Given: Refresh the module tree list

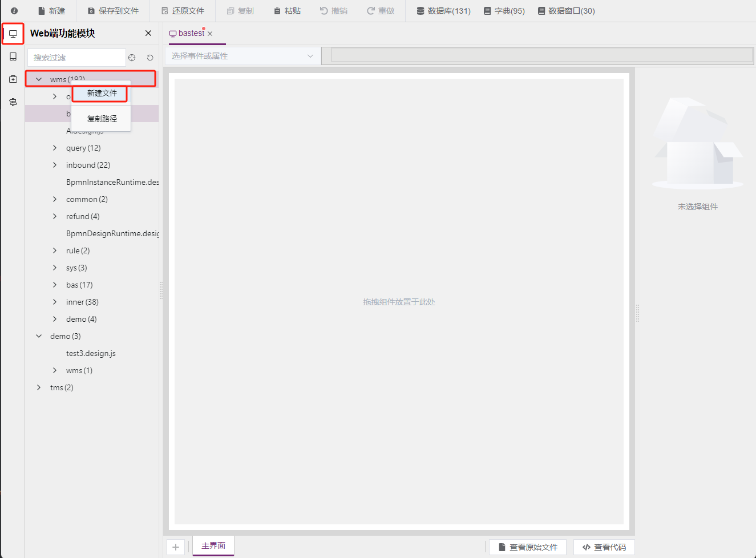Looking at the screenshot, I should pyautogui.click(x=150, y=58).
